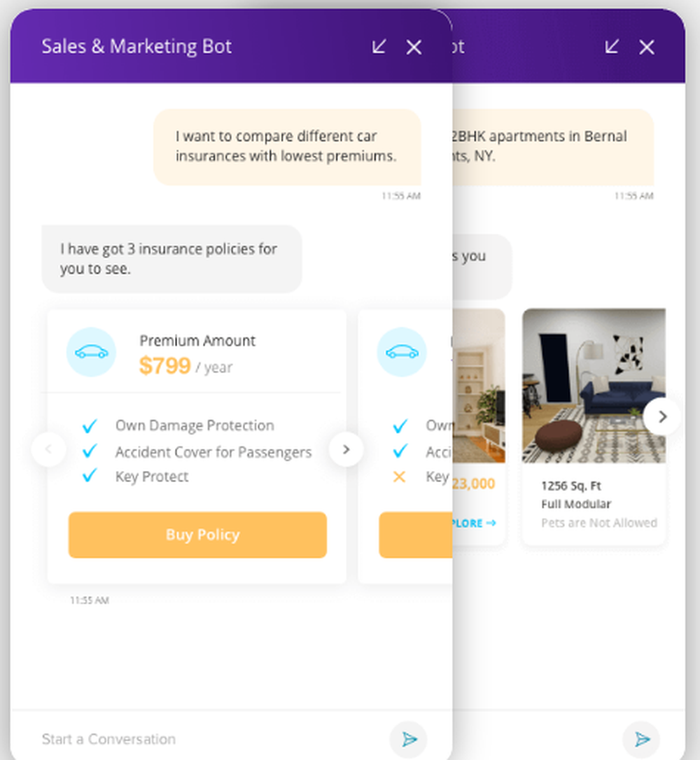The height and width of the screenshot is (760, 700).
Task: Click the car icon on the $799 policy
Action: pos(92,352)
